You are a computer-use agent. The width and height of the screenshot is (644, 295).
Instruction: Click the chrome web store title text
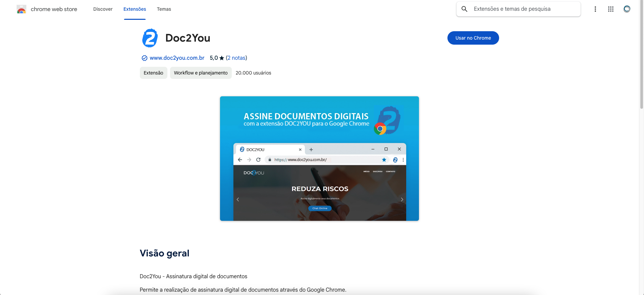(54, 9)
